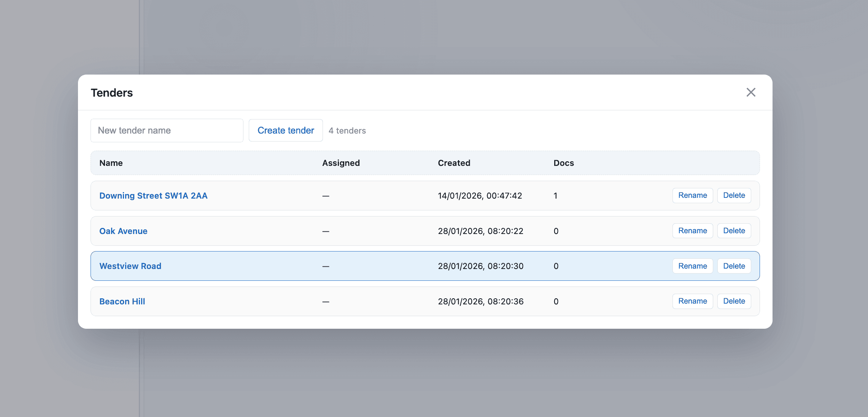Open the Downing Street SW1A 2AA tender
Screen dimensions: 868x417
coord(153,196)
